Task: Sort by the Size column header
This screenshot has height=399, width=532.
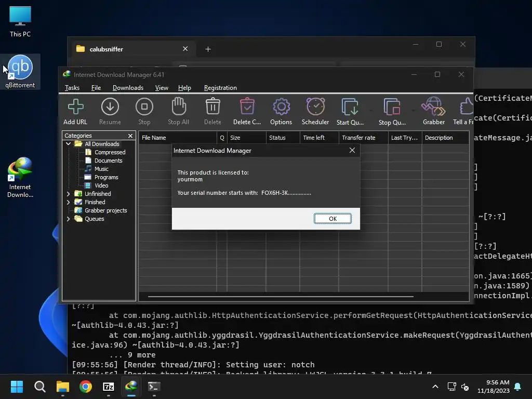Action: pyautogui.click(x=247, y=138)
